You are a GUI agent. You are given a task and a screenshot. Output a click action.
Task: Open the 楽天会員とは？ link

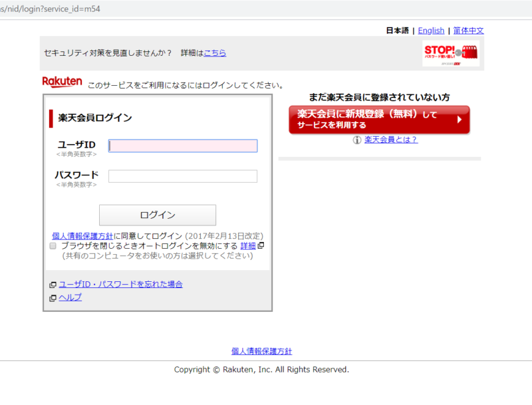391,140
